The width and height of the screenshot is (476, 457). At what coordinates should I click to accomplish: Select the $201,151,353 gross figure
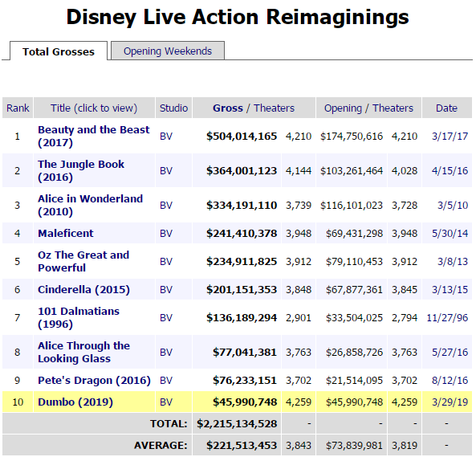242,290
